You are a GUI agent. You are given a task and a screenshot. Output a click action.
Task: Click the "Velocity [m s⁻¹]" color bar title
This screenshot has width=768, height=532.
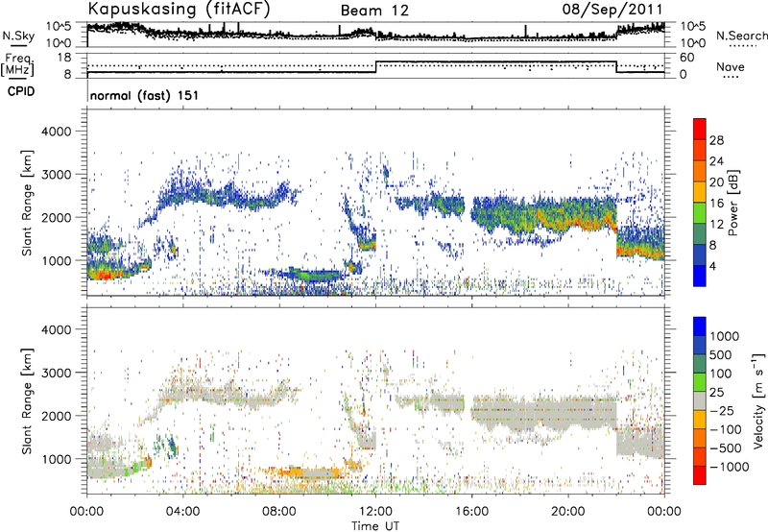[x=758, y=400]
